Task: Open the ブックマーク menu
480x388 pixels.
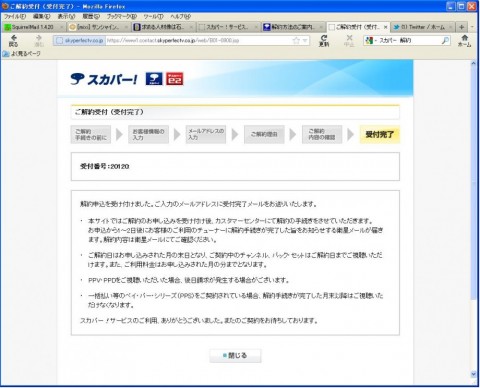Action: point(122,16)
